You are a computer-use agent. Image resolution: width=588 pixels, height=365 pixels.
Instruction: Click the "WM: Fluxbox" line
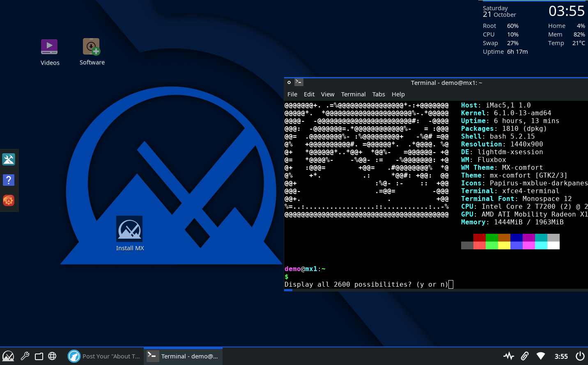(484, 160)
